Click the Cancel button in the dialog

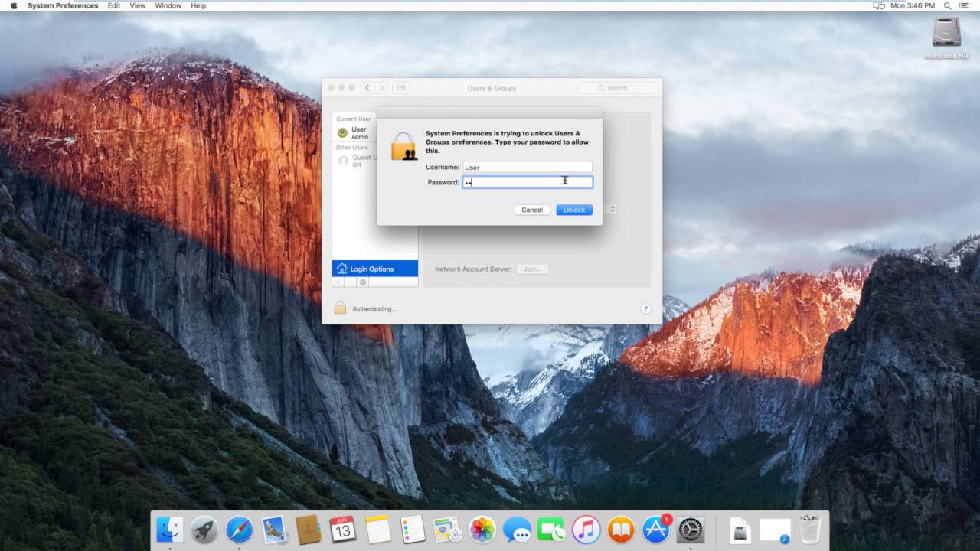click(532, 210)
